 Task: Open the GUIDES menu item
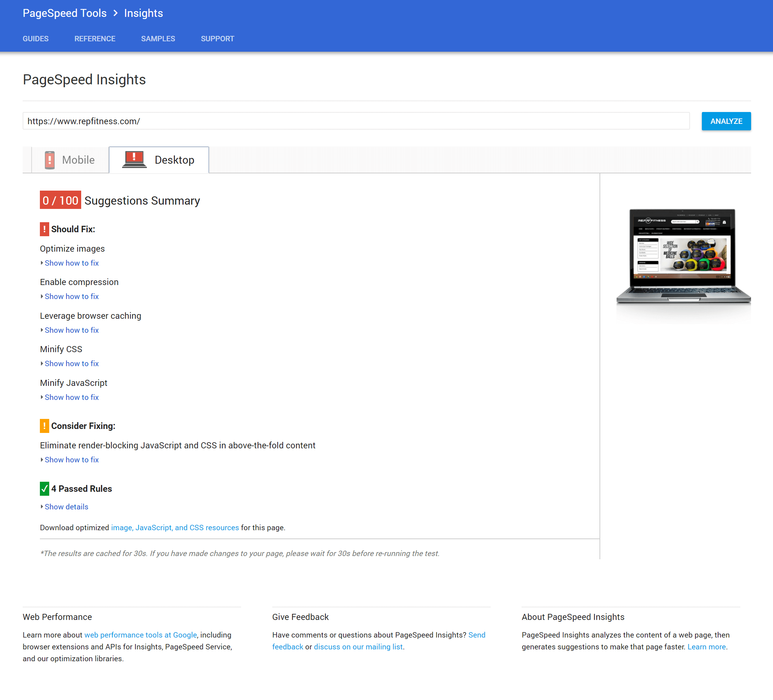click(x=36, y=39)
